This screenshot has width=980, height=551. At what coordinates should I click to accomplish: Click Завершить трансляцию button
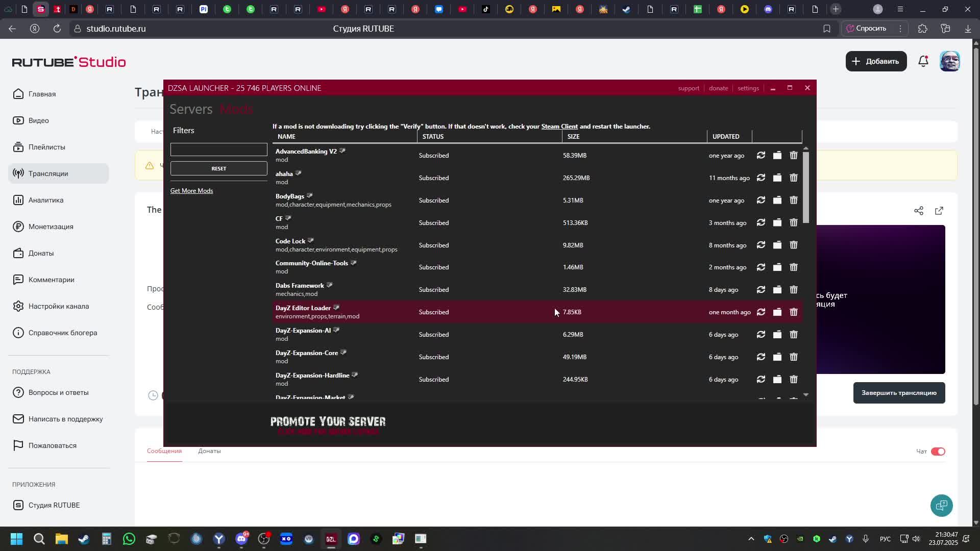[899, 393]
